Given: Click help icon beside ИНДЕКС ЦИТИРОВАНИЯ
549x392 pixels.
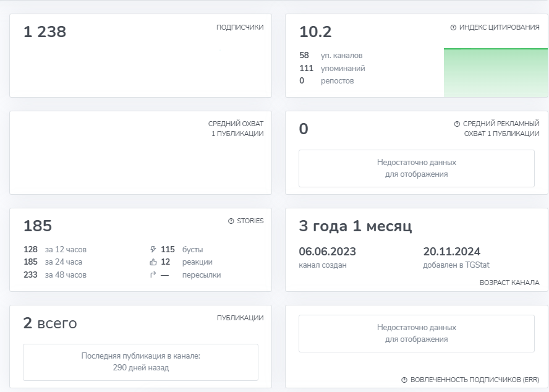Looking at the screenshot, I should [453, 27].
